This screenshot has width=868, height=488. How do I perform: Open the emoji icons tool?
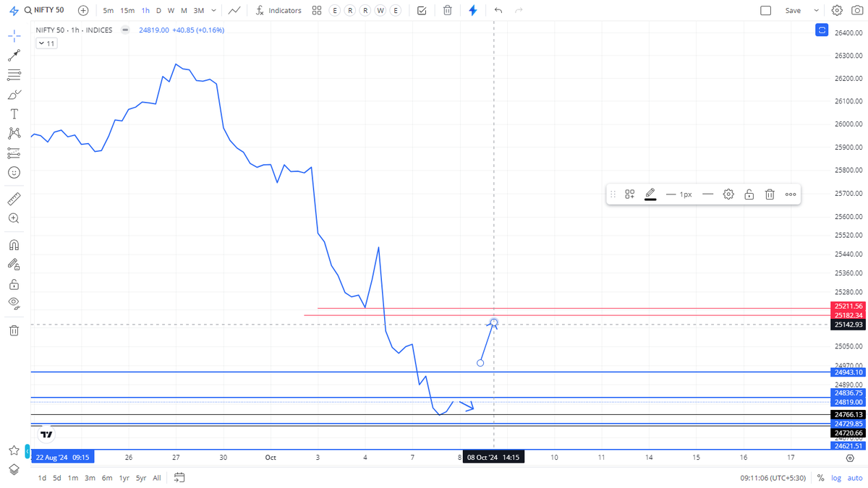[14, 173]
